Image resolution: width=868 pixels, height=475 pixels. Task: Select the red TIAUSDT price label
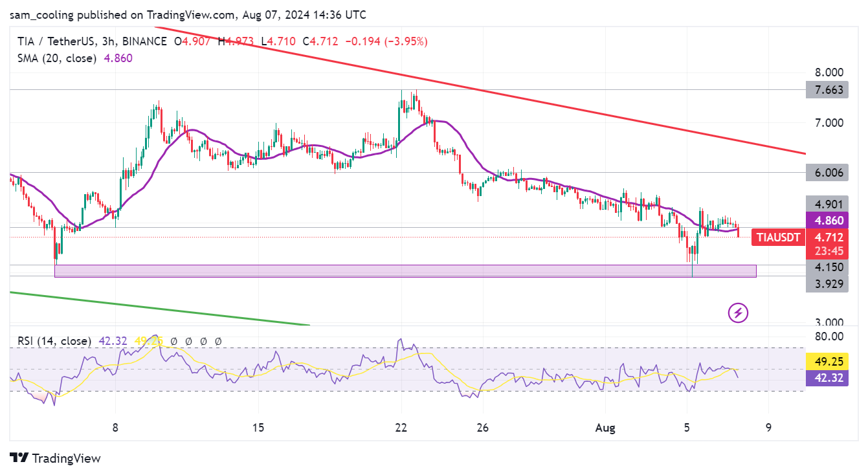coord(777,237)
